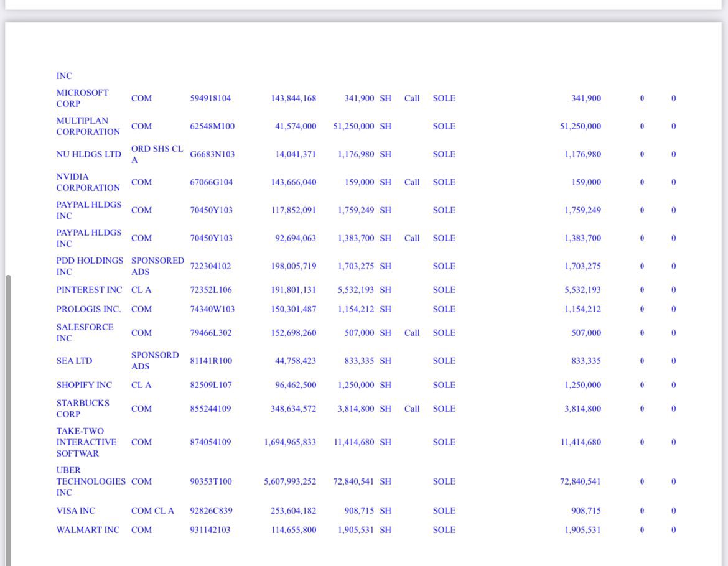728x566 pixels.
Task: Click CUSIP 931142103
Action: point(210,530)
